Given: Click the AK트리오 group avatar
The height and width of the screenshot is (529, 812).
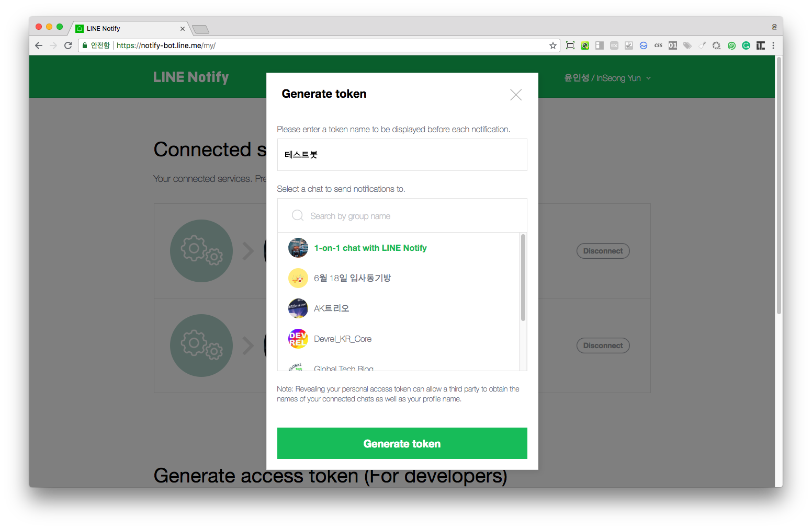Looking at the screenshot, I should [x=298, y=308].
